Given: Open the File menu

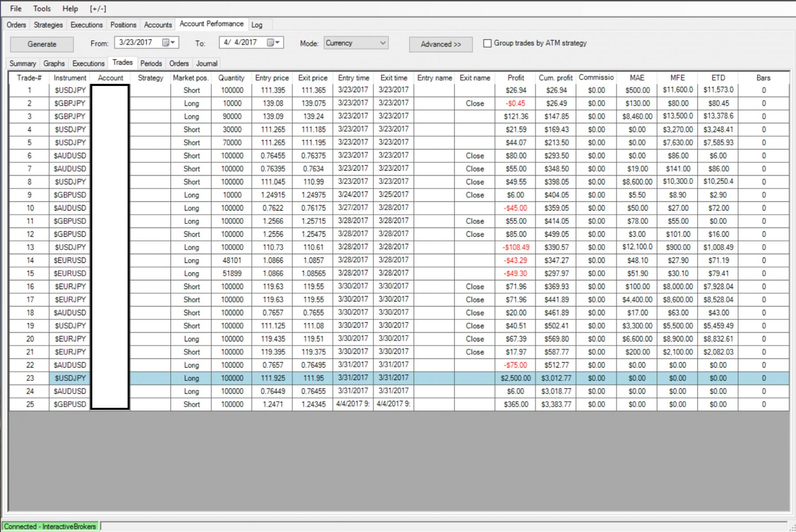Looking at the screenshot, I should coord(16,8).
